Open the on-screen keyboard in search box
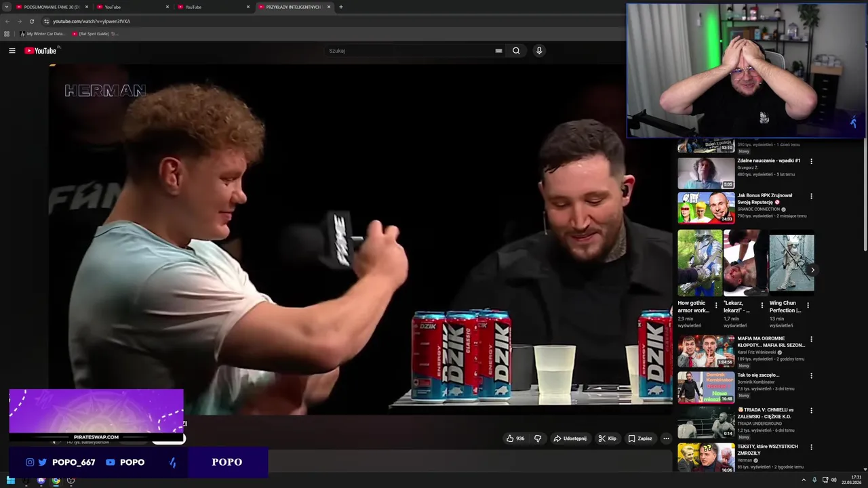Image resolution: width=868 pixels, height=488 pixels. pos(498,51)
